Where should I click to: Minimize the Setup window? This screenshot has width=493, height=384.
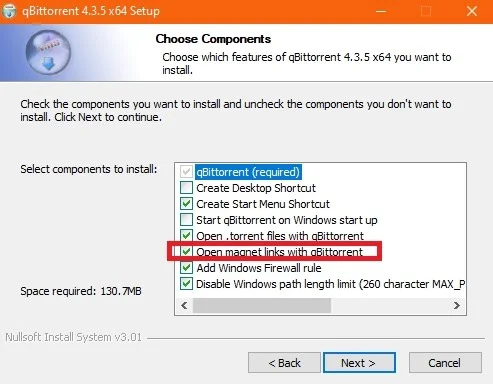(x=381, y=11)
